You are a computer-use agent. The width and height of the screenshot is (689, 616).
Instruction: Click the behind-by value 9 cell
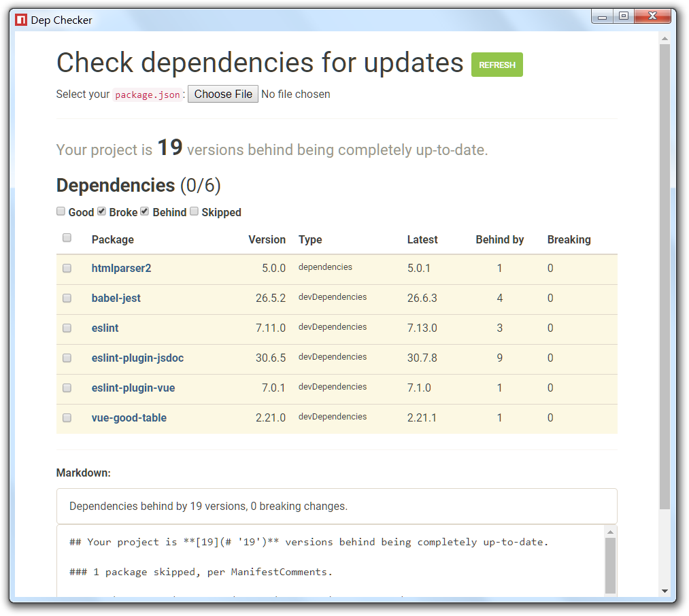point(500,358)
